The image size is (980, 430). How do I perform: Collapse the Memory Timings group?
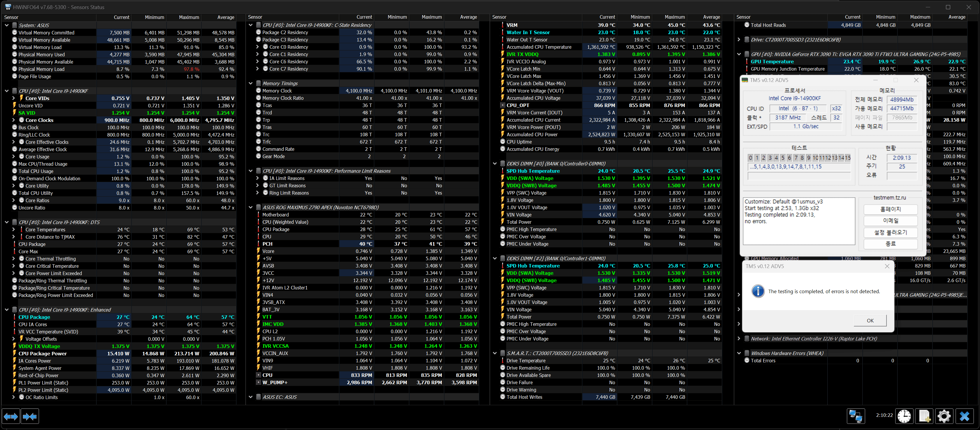pyautogui.click(x=250, y=83)
